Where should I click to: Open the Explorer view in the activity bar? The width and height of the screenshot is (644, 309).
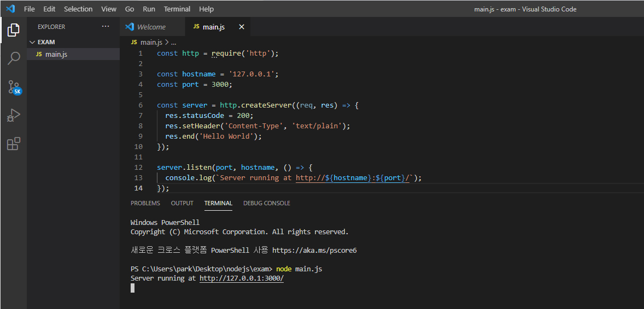(x=14, y=30)
